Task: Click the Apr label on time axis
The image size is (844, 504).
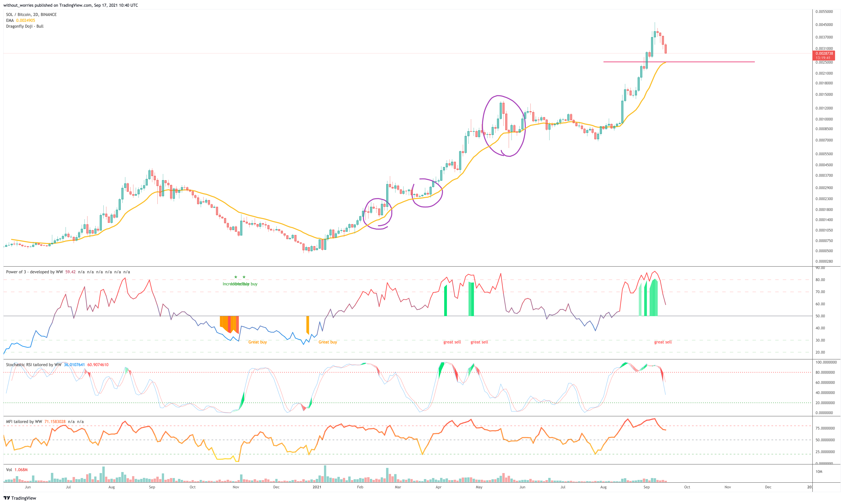Action: coord(438,487)
